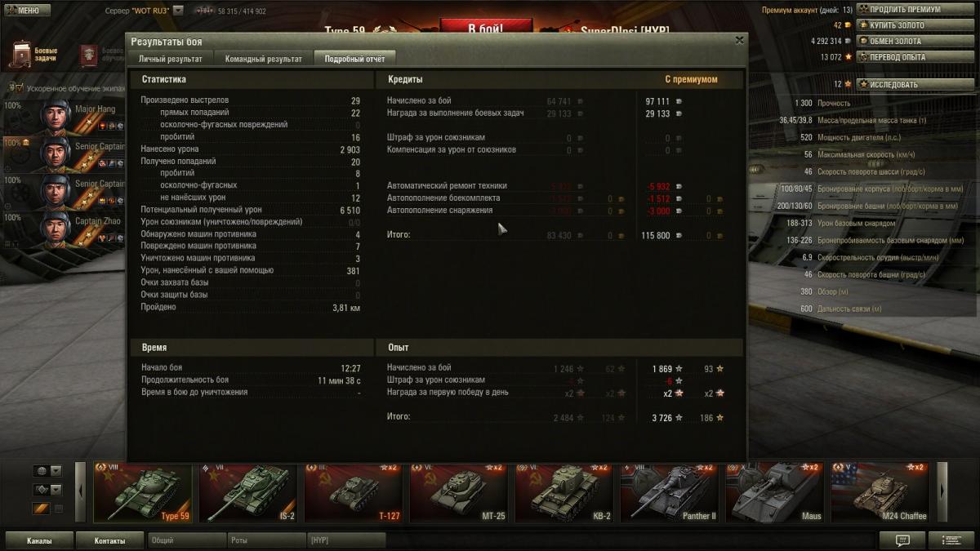Click the orange striped carousel filter icon
Screen dimensions: 980x551
coord(42,509)
